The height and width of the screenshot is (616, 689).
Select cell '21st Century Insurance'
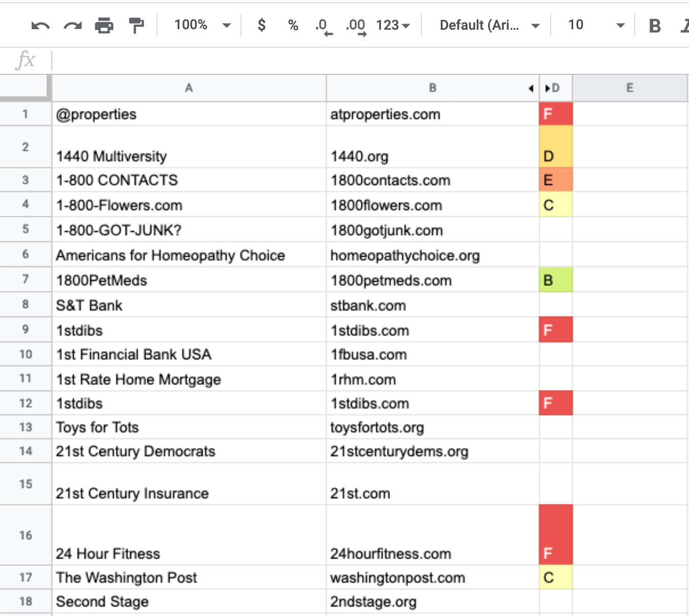(189, 484)
